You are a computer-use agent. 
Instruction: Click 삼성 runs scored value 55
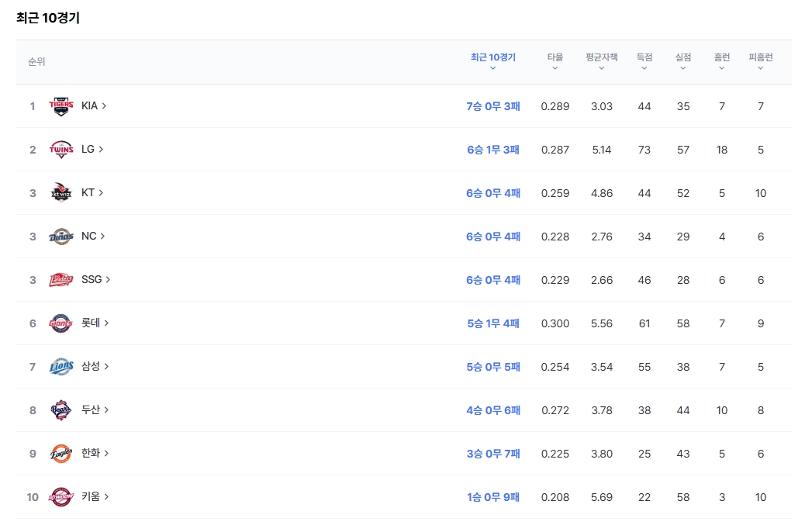[x=644, y=367]
